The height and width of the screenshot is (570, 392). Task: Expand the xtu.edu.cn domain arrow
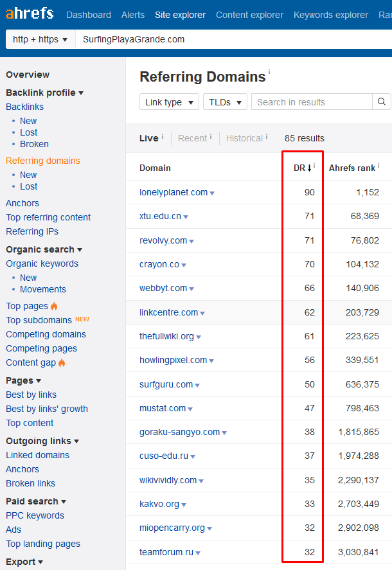[x=186, y=217]
